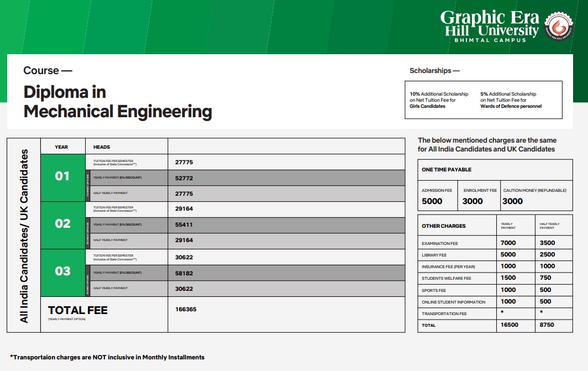Click the transportation charges footnote
Image resolution: width=588 pixels, height=371 pixels.
[107, 357]
